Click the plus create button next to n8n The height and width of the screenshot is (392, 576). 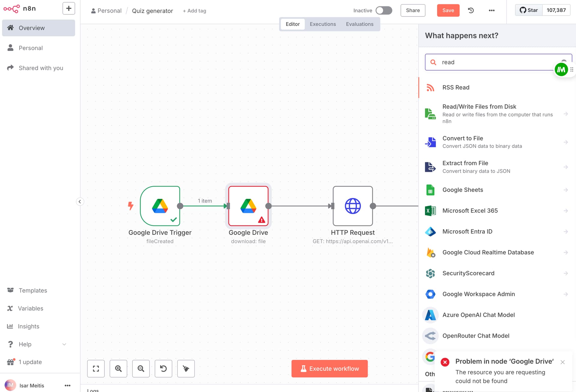(69, 8)
